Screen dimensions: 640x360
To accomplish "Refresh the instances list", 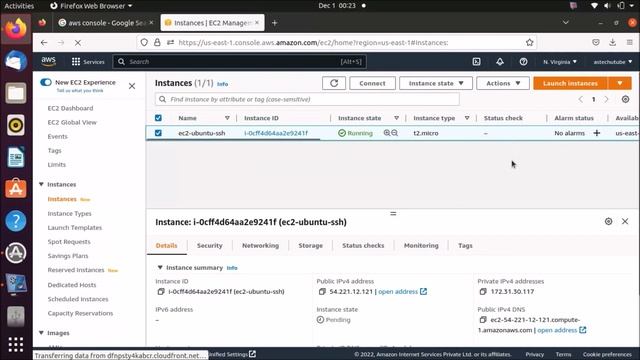I will (334, 83).
